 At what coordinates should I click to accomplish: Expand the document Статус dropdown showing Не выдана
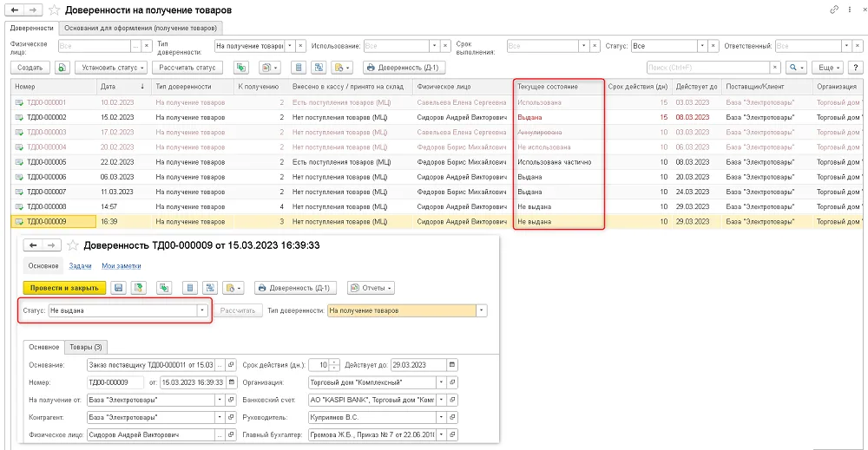point(202,310)
